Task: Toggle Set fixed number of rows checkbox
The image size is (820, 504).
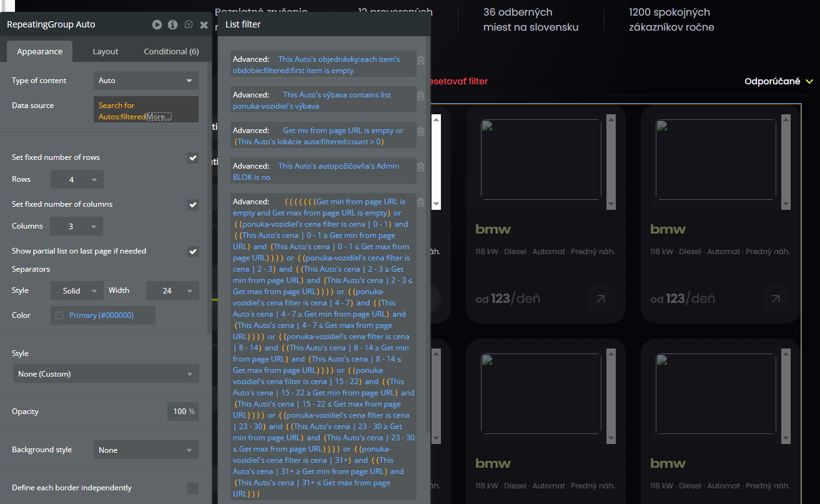Action: click(x=193, y=158)
